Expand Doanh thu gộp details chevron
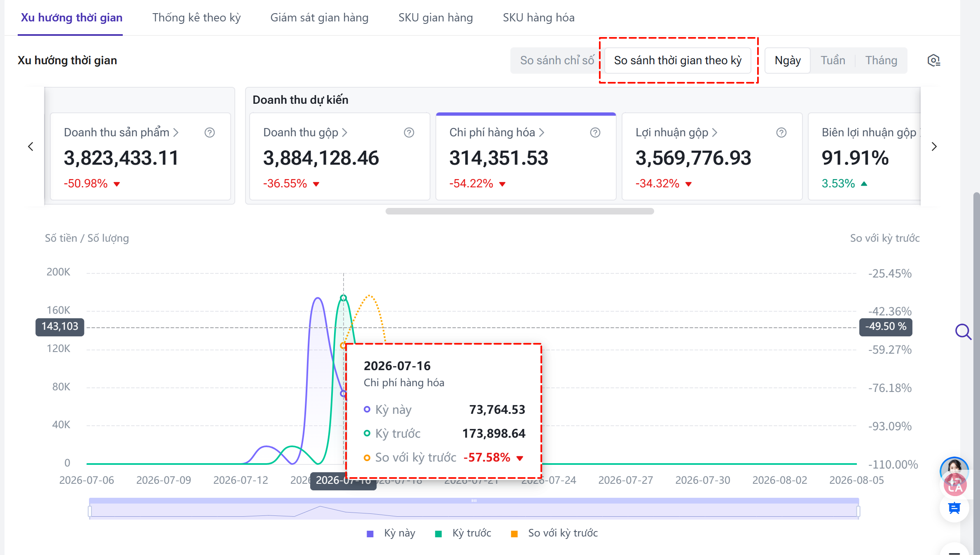The image size is (980, 555). tap(345, 133)
